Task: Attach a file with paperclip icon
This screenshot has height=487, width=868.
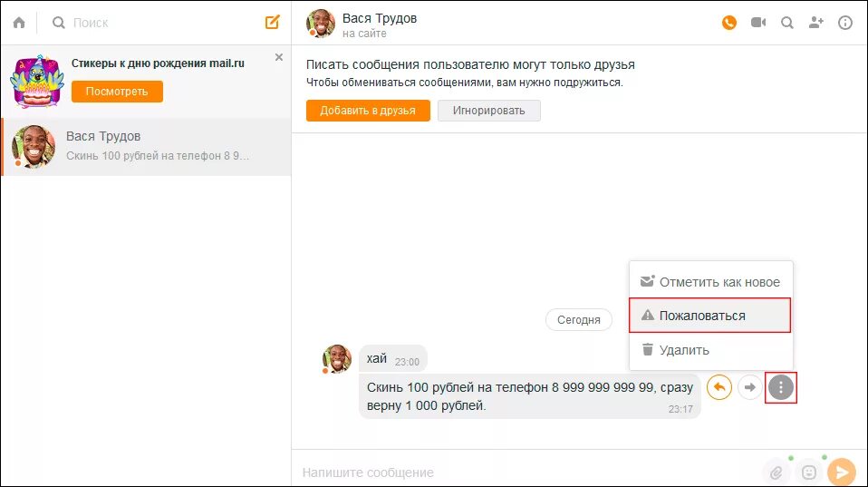Action: click(x=776, y=472)
